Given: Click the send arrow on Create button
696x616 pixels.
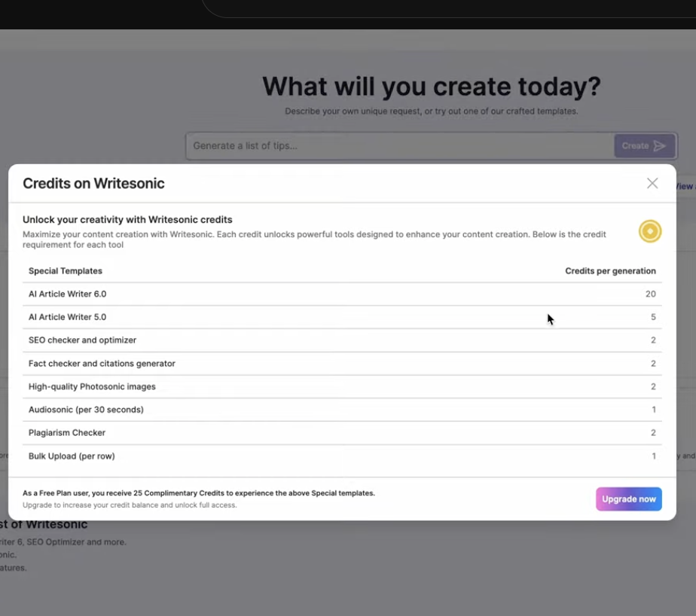Looking at the screenshot, I should click(660, 146).
